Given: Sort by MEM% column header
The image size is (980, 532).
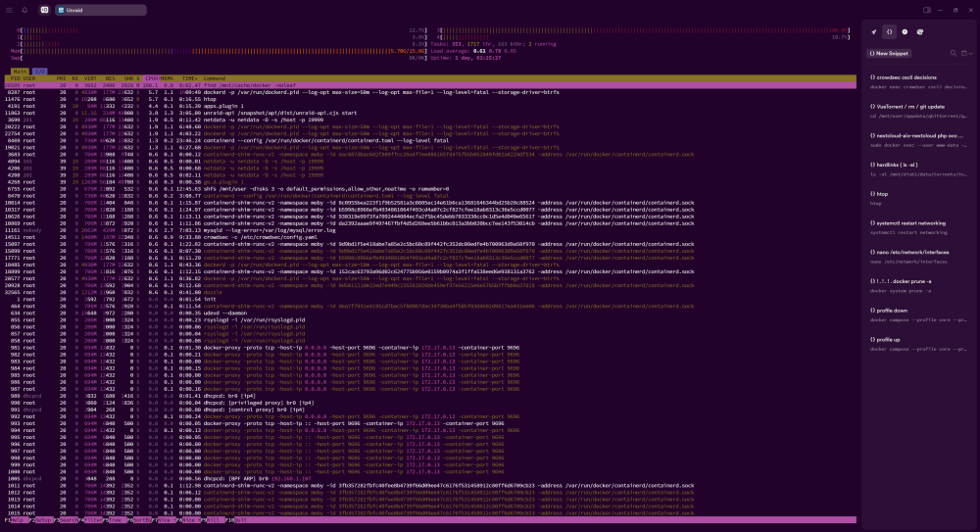Looking at the screenshot, I should tap(168, 78).
